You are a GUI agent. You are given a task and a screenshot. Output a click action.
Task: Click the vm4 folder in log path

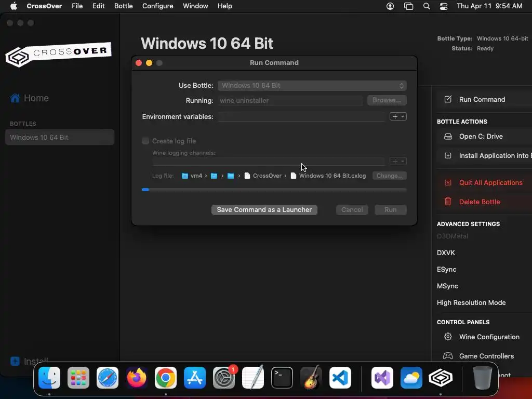[192, 176]
